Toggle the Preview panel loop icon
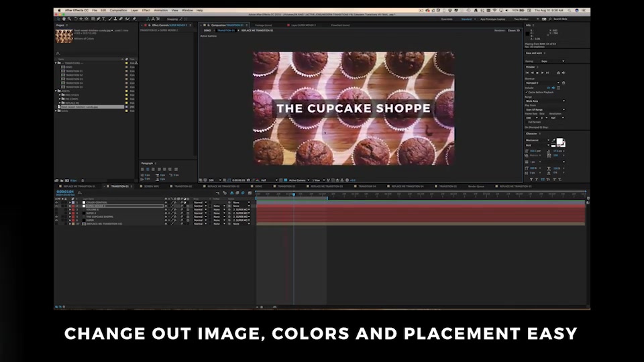Image resolution: width=644 pixels, height=362 pixels. [x=558, y=72]
